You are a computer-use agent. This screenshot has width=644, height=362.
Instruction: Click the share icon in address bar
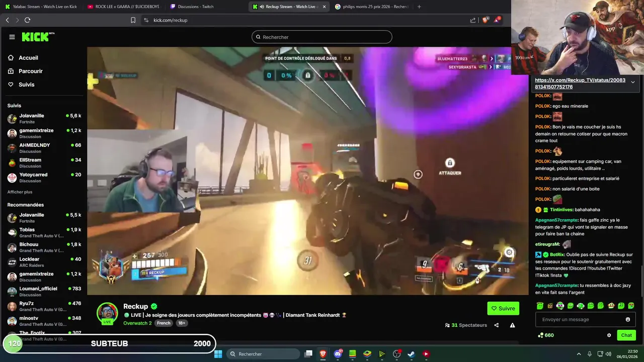click(x=473, y=20)
